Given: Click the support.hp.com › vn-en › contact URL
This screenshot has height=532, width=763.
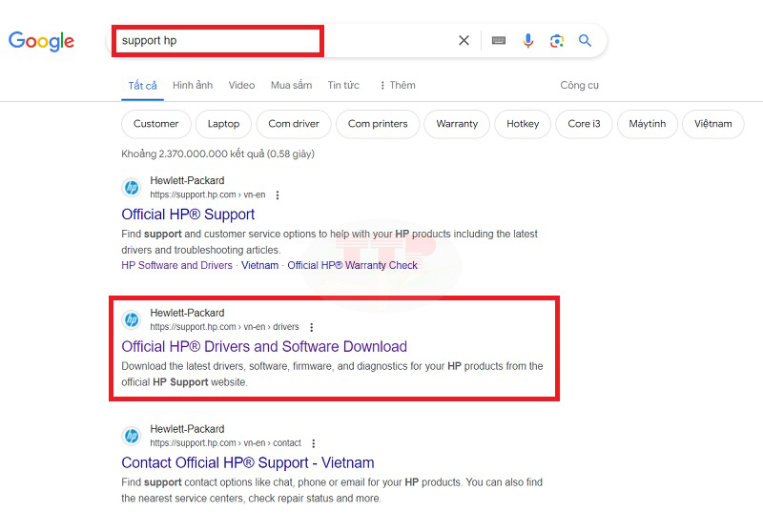Looking at the screenshot, I should [225, 443].
